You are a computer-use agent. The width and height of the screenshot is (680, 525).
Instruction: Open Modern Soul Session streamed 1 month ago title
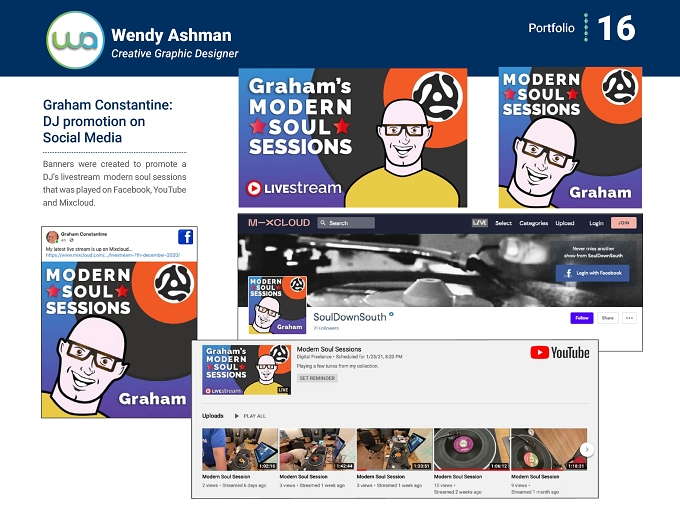(535, 476)
